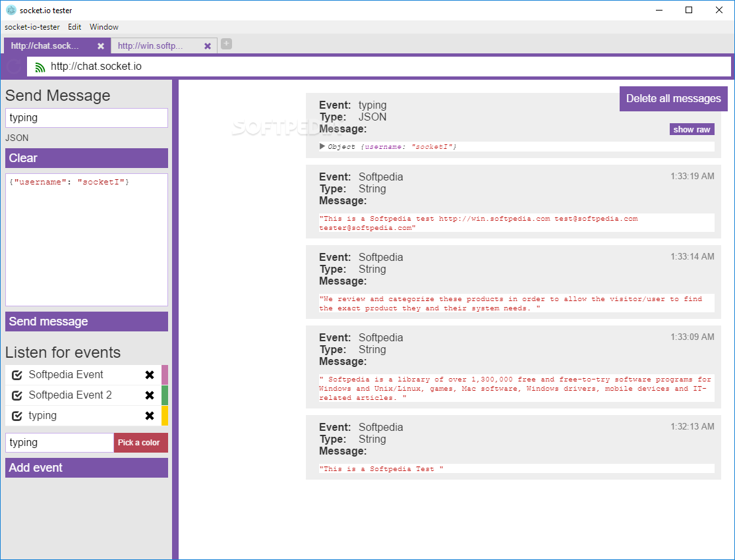Click the reload icon beside the URL bar
The width and height of the screenshot is (735, 560).
[x=14, y=67]
